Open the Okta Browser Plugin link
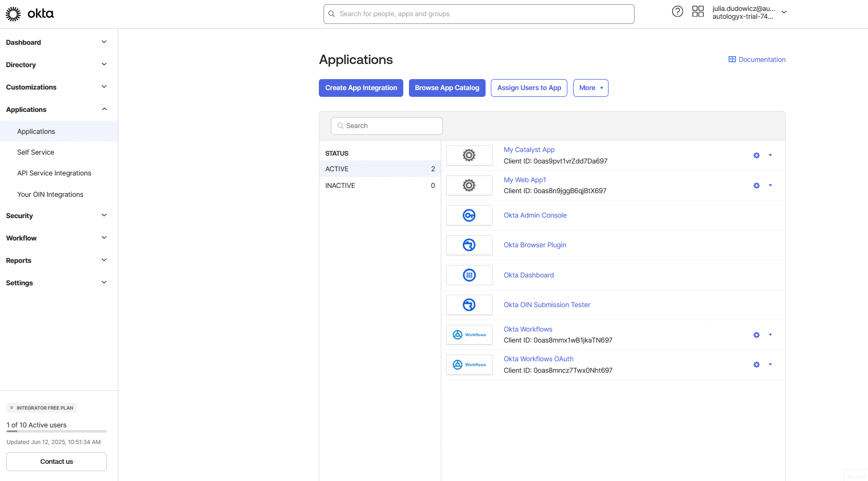This screenshot has width=868, height=481. click(x=535, y=245)
